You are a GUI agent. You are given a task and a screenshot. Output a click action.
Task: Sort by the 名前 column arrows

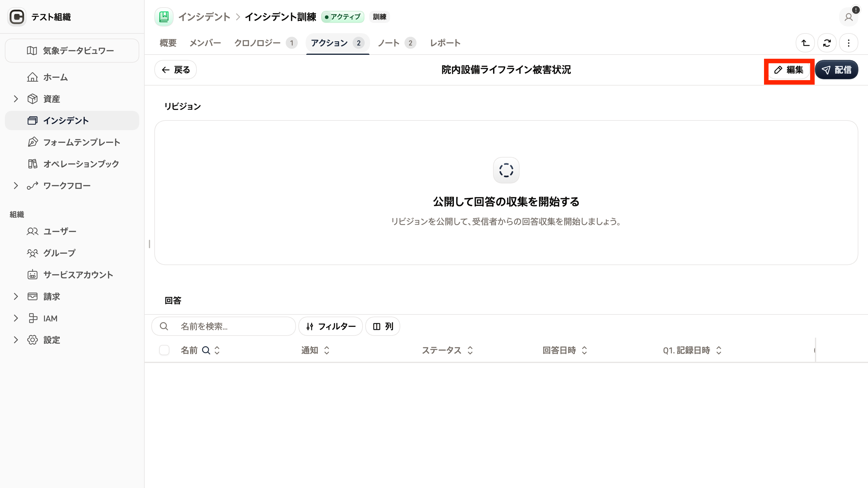coord(217,350)
